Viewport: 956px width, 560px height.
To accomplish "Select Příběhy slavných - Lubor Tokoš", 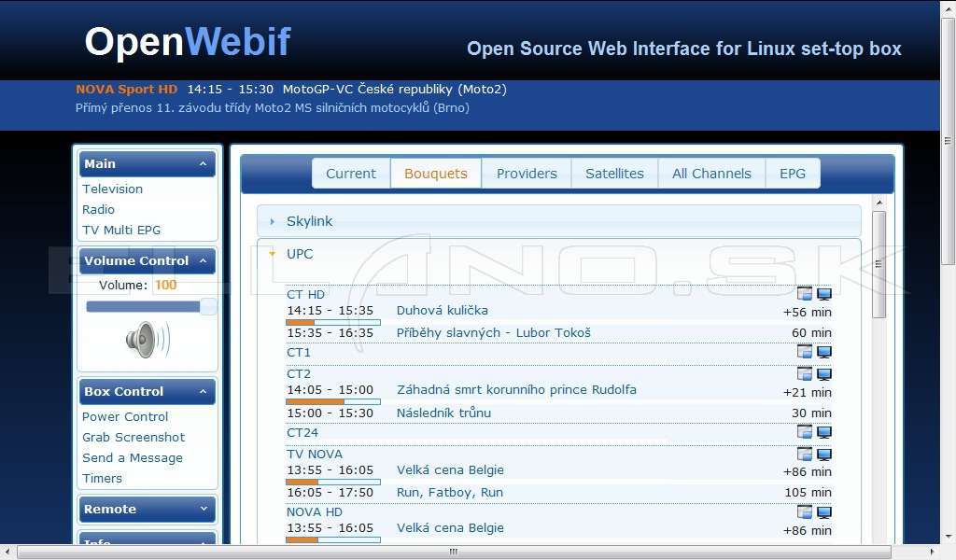I will 494,332.
